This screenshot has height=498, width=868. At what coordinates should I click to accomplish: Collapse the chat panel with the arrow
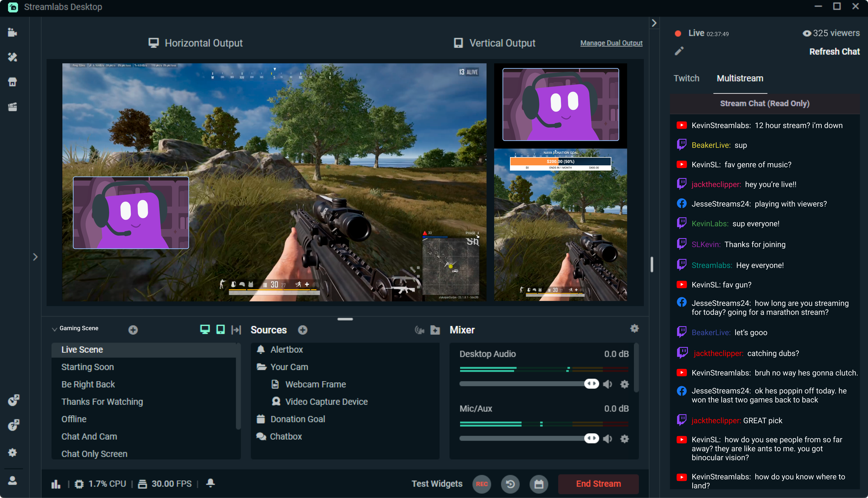[654, 23]
